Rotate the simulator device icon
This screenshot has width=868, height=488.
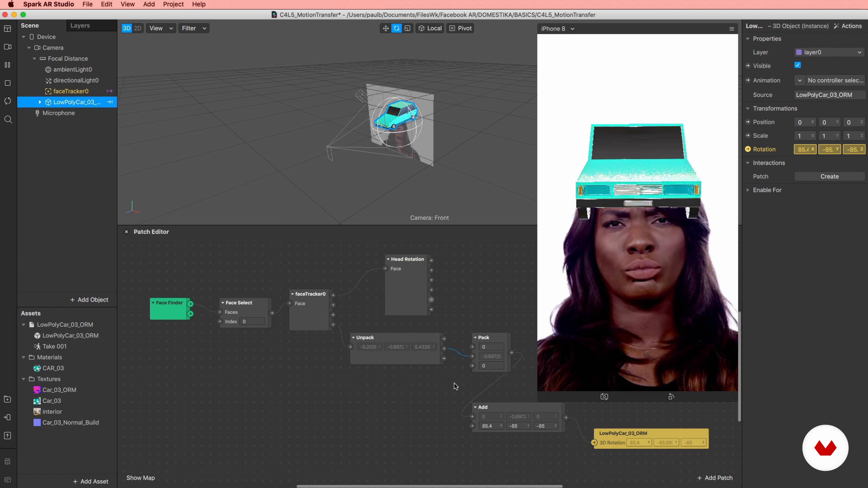(x=671, y=396)
